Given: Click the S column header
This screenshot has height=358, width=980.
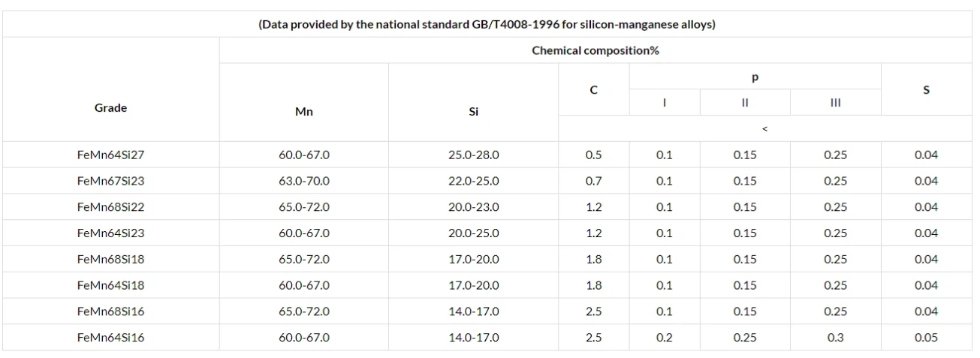Looking at the screenshot, I should 926,89.
